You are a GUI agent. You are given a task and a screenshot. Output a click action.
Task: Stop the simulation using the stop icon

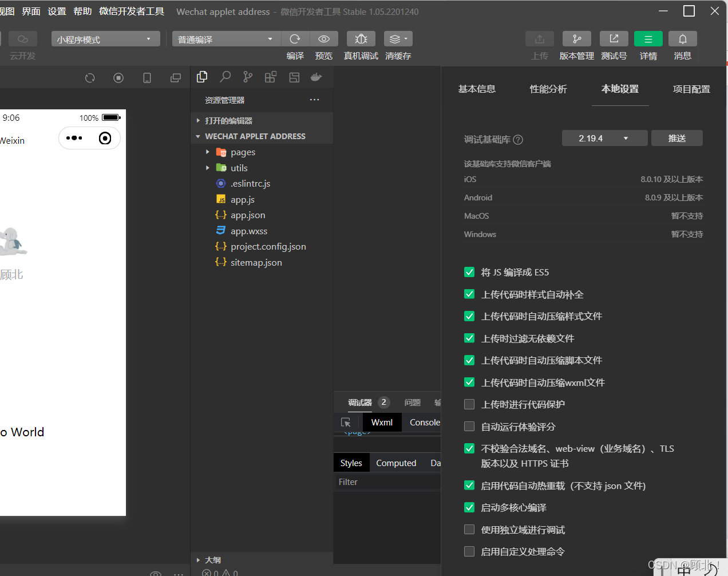coord(118,77)
